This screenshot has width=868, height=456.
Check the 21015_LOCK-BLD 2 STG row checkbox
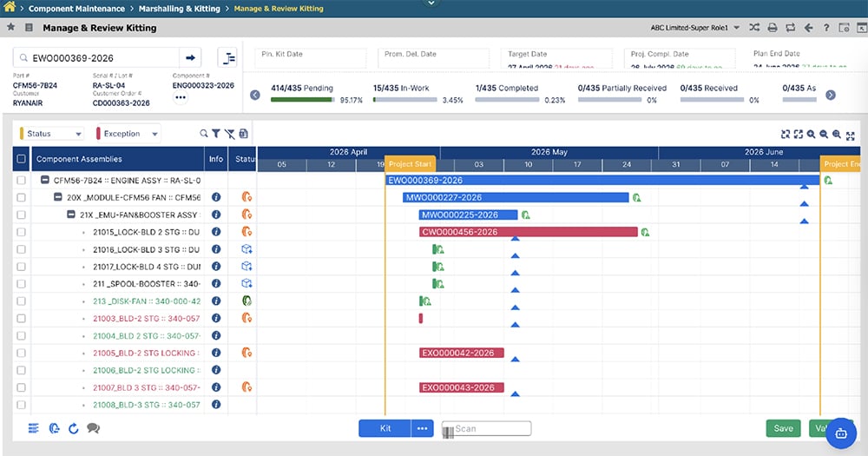[21, 232]
